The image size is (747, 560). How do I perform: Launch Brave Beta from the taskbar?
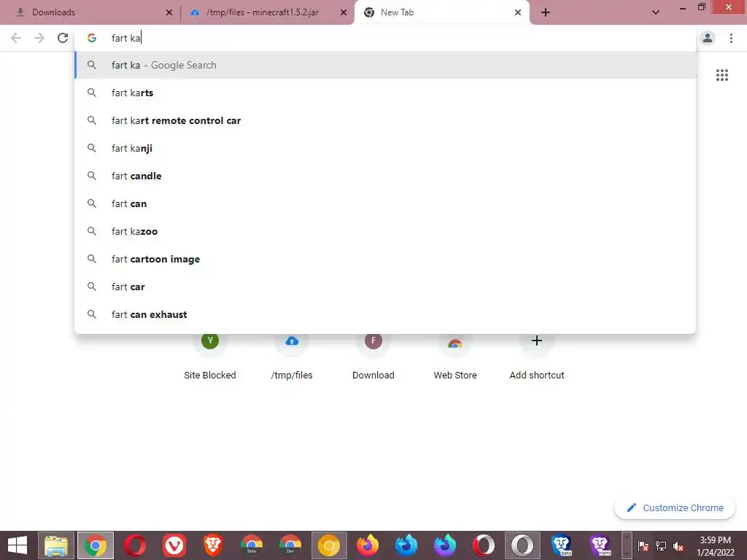pos(562,545)
